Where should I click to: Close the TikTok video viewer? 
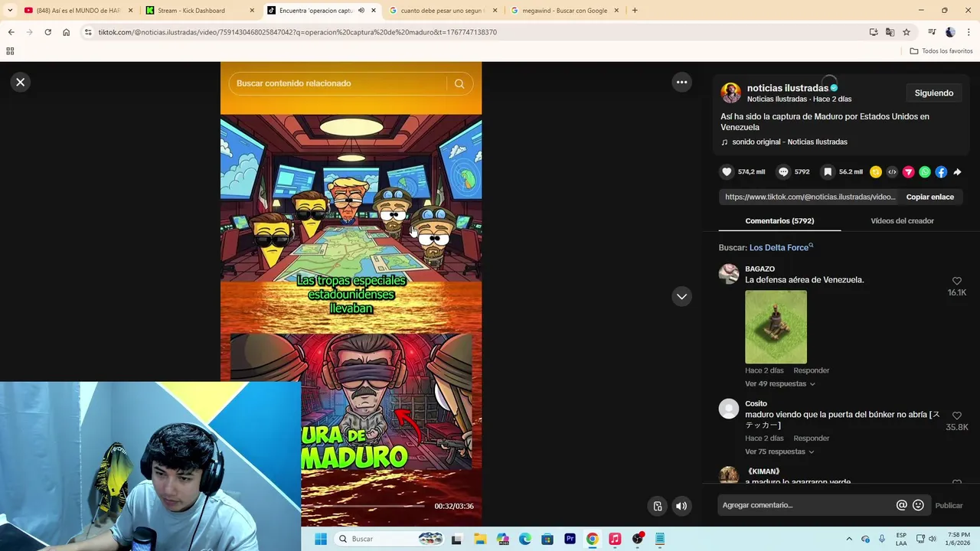click(x=21, y=82)
